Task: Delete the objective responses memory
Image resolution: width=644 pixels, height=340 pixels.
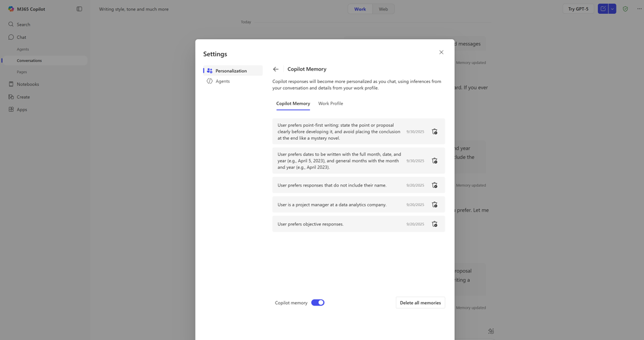Action: [x=434, y=224]
